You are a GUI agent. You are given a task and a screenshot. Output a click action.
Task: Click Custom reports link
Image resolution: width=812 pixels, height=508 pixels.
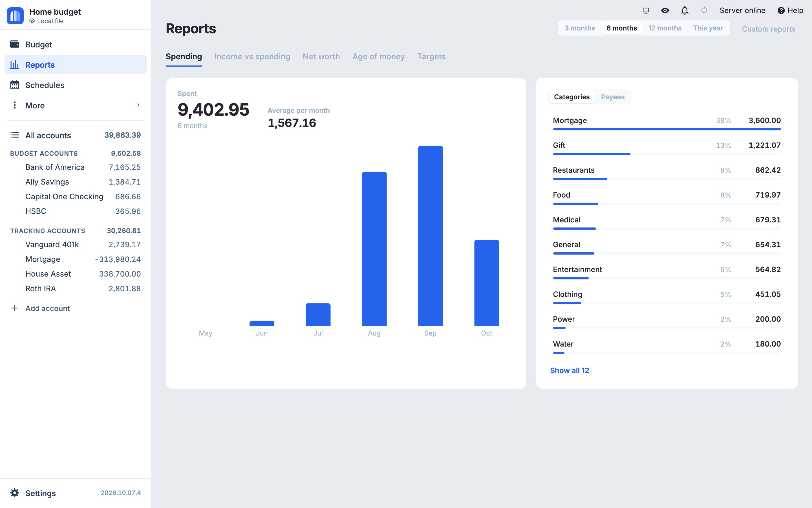768,29
